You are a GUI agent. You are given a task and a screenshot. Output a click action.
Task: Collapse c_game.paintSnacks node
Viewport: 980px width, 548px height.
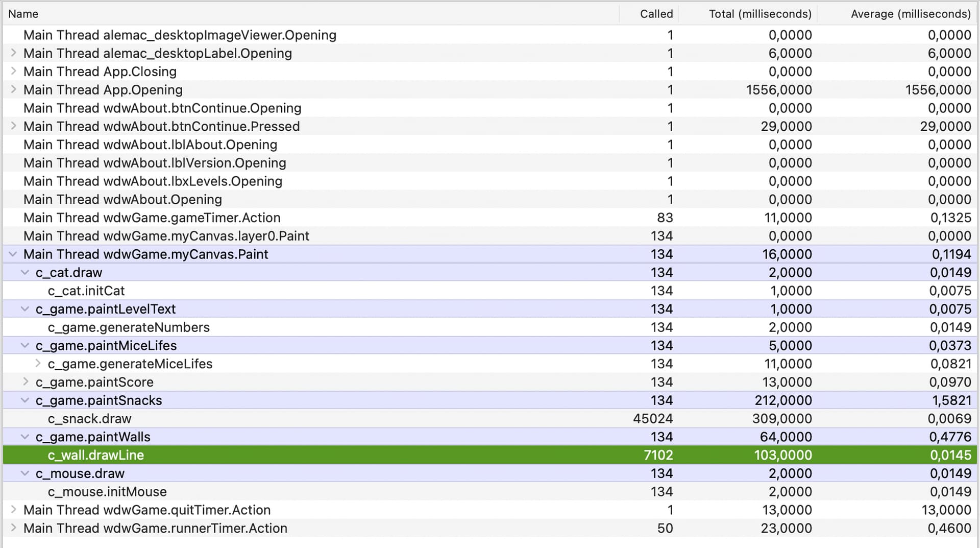pyautogui.click(x=25, y=400)
